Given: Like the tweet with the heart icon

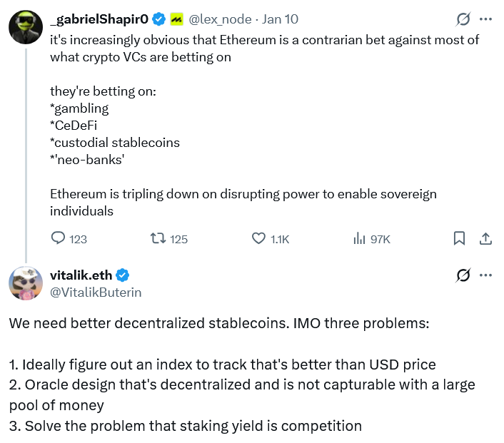Looking at the screenshot, I should pos(259,238).
